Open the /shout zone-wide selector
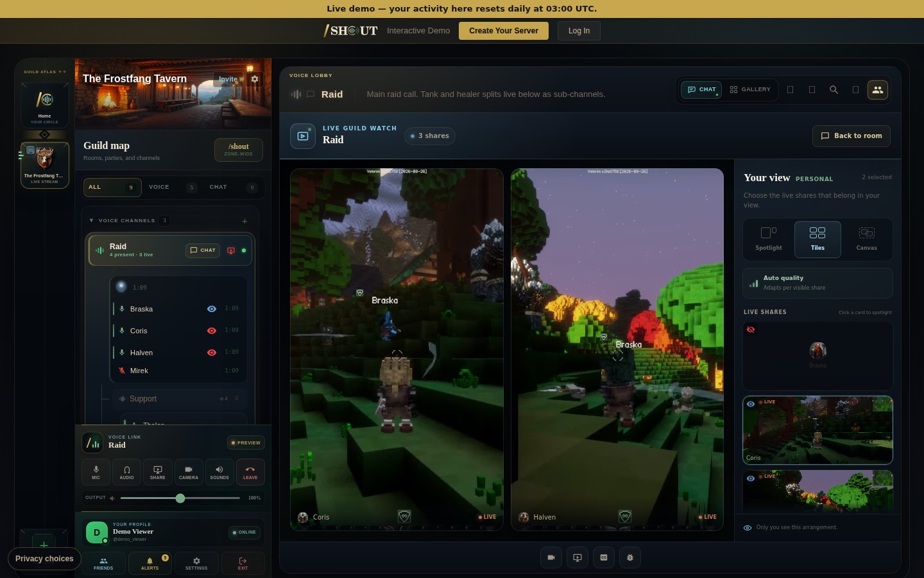The height and width of the screenshot is (578, 924). pos(239,150)
